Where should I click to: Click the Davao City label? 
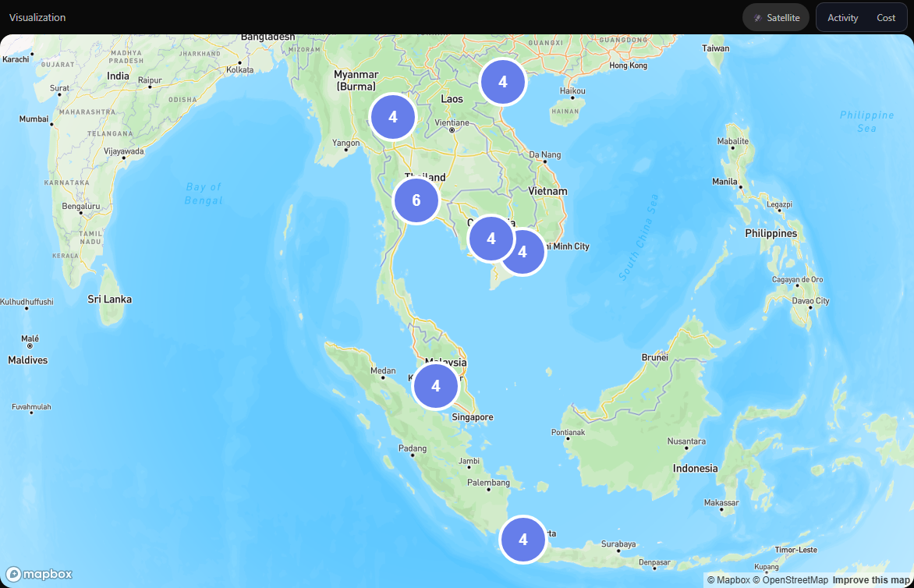tap(810, 301)
